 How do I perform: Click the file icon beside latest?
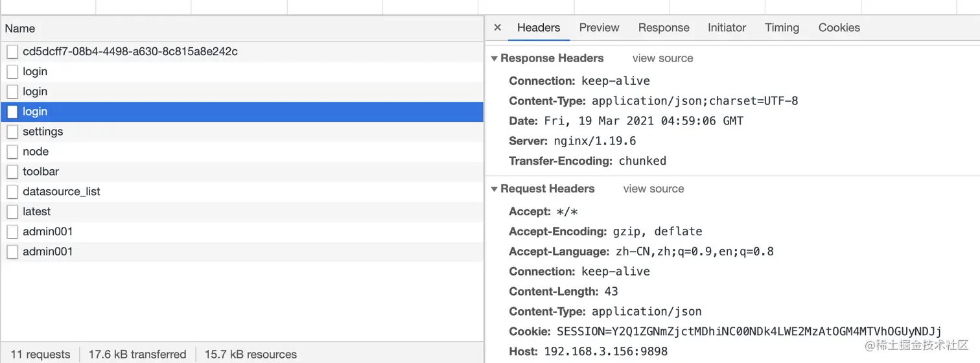(12, 212)
